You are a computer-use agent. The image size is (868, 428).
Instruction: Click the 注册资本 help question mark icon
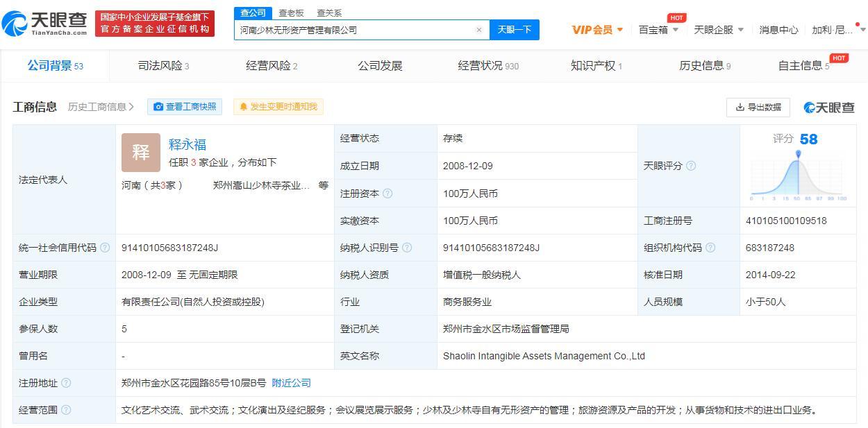pyautogui.click(x=387, y=194)
